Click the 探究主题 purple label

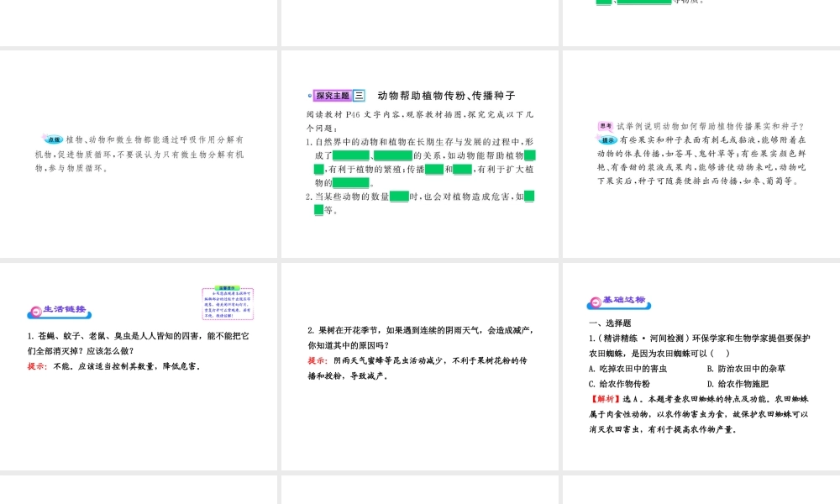click(x=332, y=96)
